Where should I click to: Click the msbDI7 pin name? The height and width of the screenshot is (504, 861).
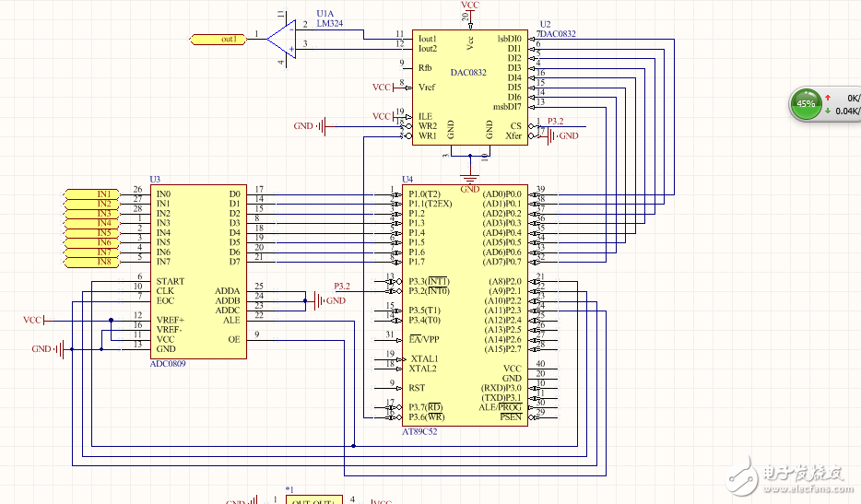(507, 107)
